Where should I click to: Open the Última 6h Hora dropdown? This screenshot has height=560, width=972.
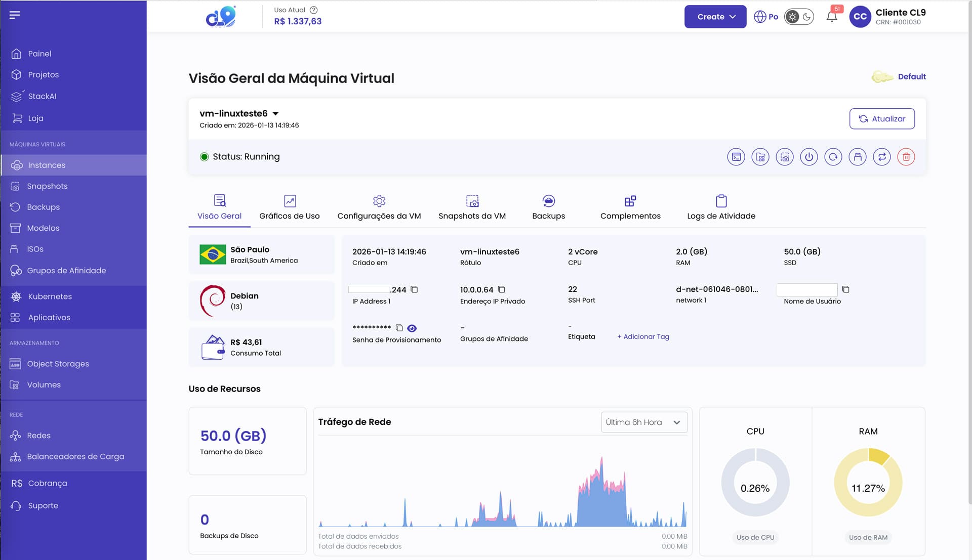click(643, 422)
